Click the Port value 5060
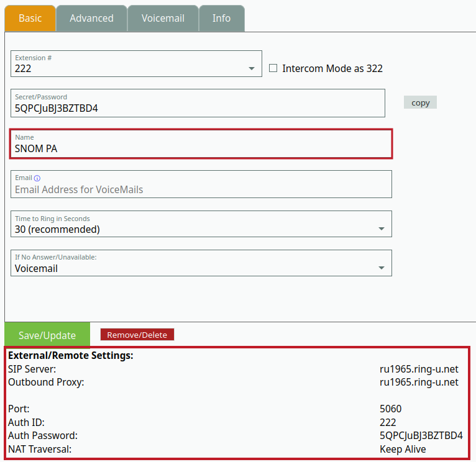This screenshot has width=476, height=462. click(x=390, y=409)
